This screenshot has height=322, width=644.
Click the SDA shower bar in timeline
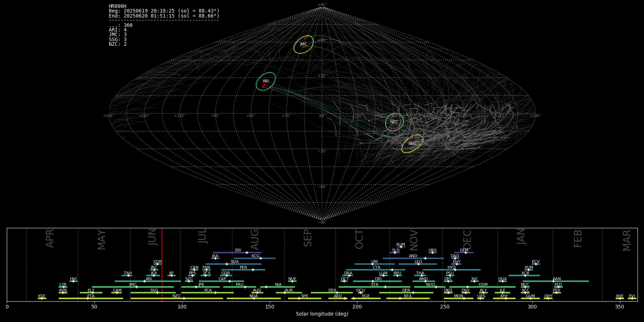pyautogui.click(x=234, y=264)
